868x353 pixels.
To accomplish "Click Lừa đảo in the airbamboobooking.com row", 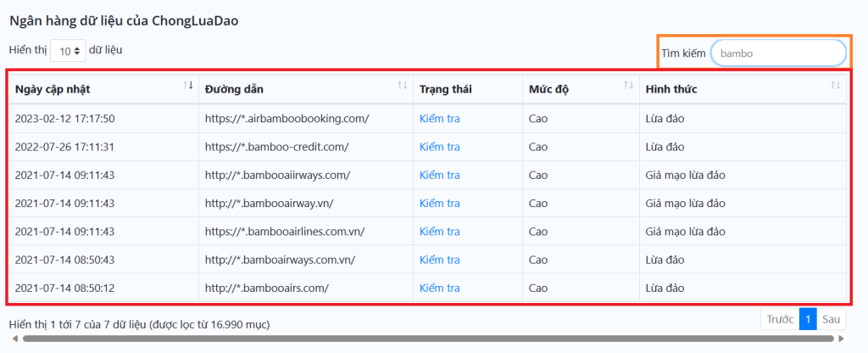I will (x=665, y=119).
